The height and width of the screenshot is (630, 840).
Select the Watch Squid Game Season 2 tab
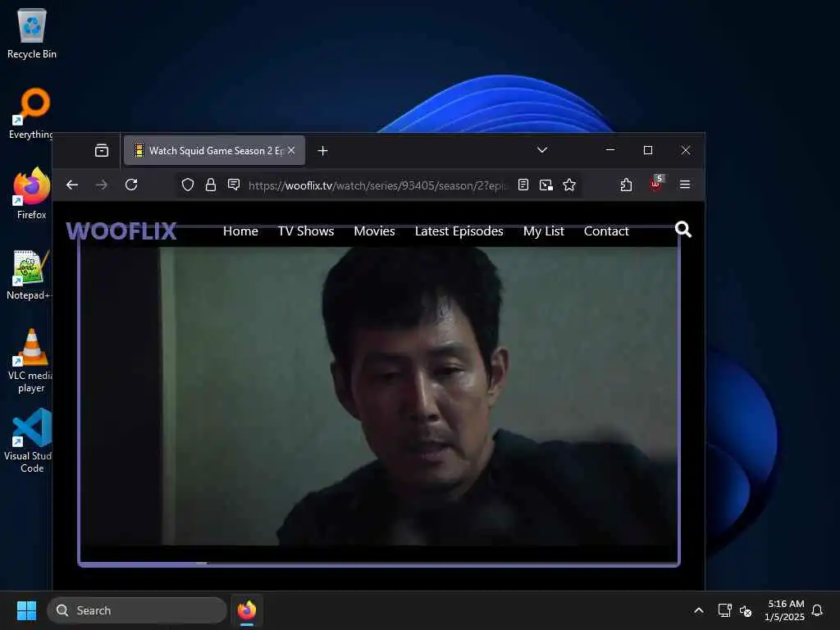tap(214, 151)
